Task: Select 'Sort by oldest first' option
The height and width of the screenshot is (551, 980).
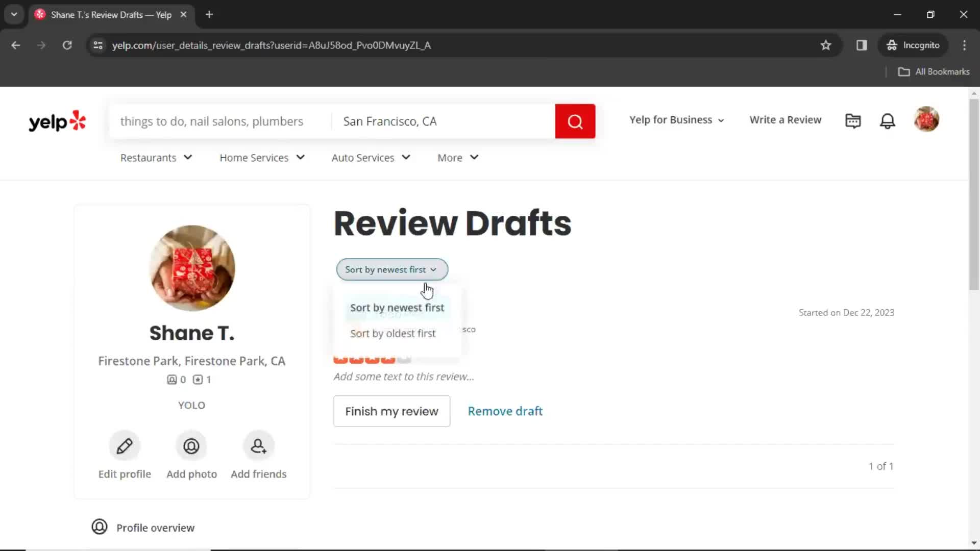Action: click(394, 333)
